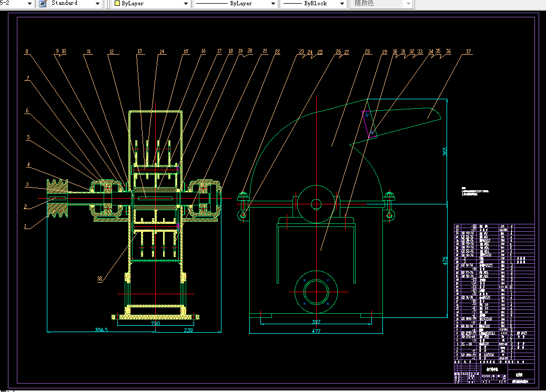Click part number 37 label
The image size is (546, 392).
tap(468, 51)
